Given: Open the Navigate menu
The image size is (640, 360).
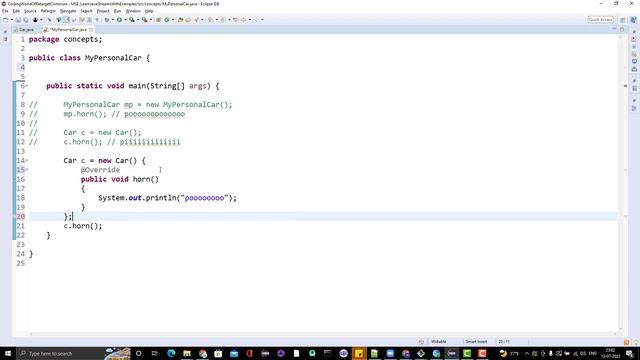Looking at the screenshot, I should pyautogui.click(x=68, y=11).
